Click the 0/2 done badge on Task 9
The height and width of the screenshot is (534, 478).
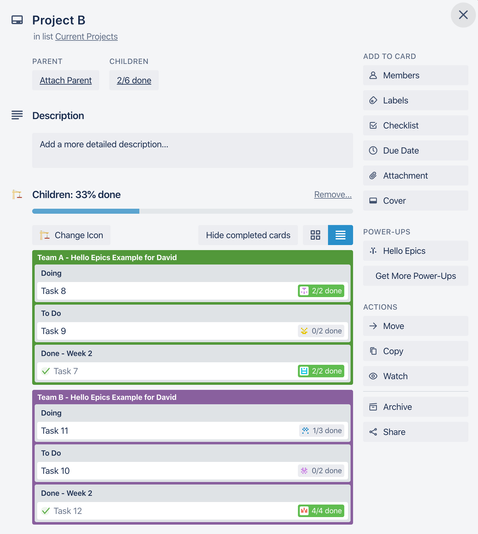321,331
